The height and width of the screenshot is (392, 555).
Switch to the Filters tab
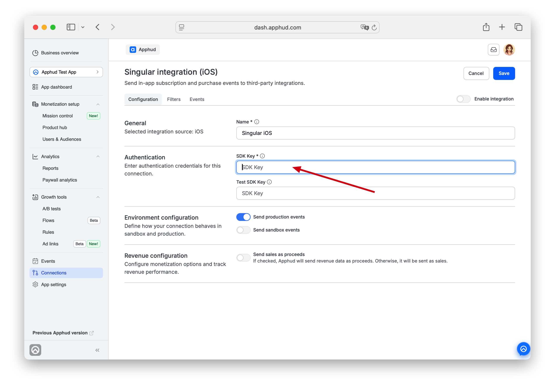[x=174, y=99]
